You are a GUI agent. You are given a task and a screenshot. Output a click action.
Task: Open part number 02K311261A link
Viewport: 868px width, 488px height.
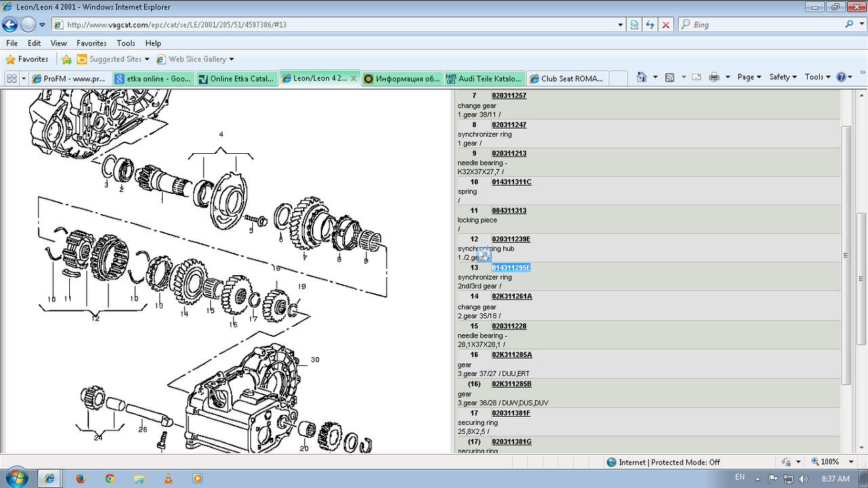[x=512, y=296]
